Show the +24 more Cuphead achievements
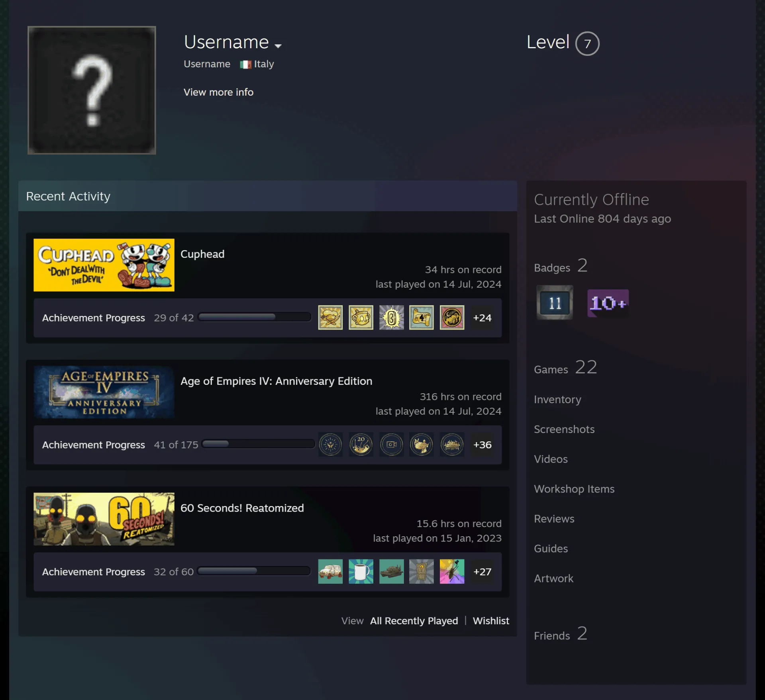Viewport: 765px width, 700px height. pyautogui.click(x=482, y=318)
